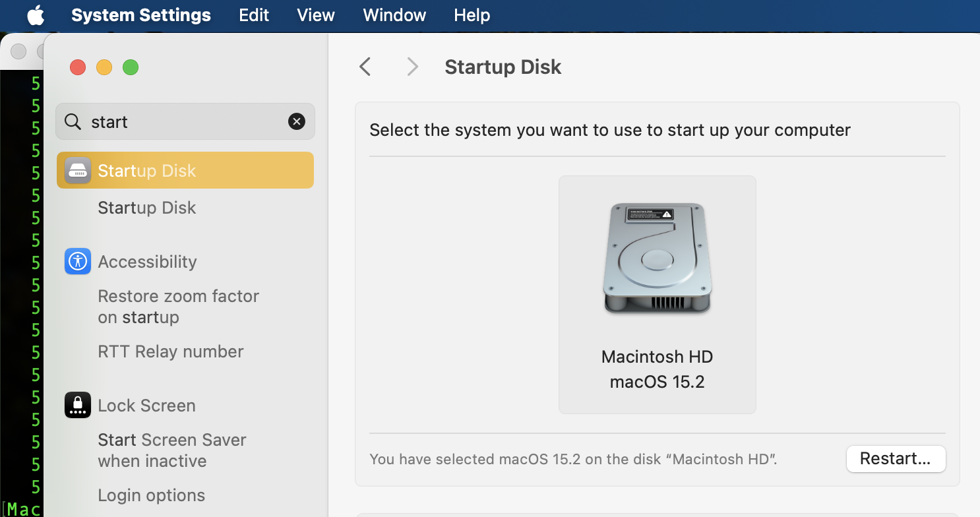Screen dimensions: 980x517
Task: Open Login options from the sidebar
Action: pos(151,495)
